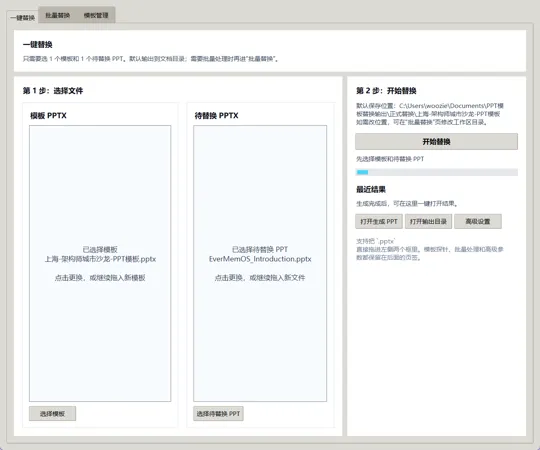Switch to the 一键替换 tab
This screenshot has width=540, height=450.
(22, 18)
